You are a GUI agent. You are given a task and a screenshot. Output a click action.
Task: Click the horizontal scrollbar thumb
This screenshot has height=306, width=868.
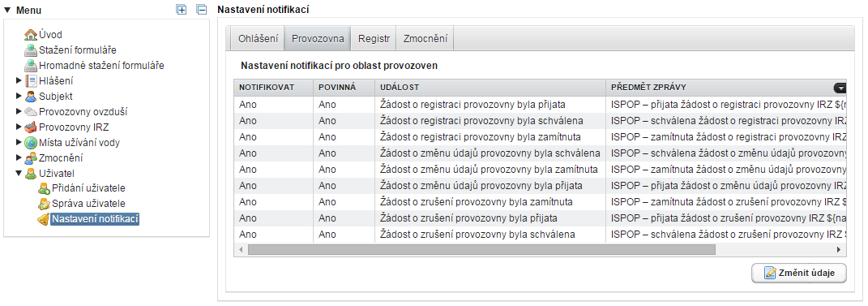click(x=481, y=250)
